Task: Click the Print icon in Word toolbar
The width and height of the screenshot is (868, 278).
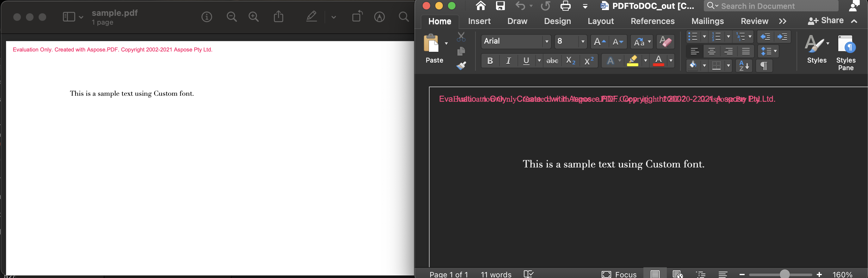Action: [565, 6]
